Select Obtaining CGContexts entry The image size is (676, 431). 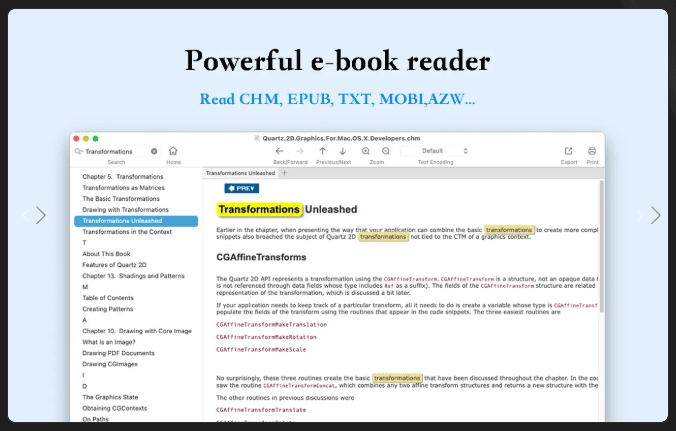pos(114,408)
